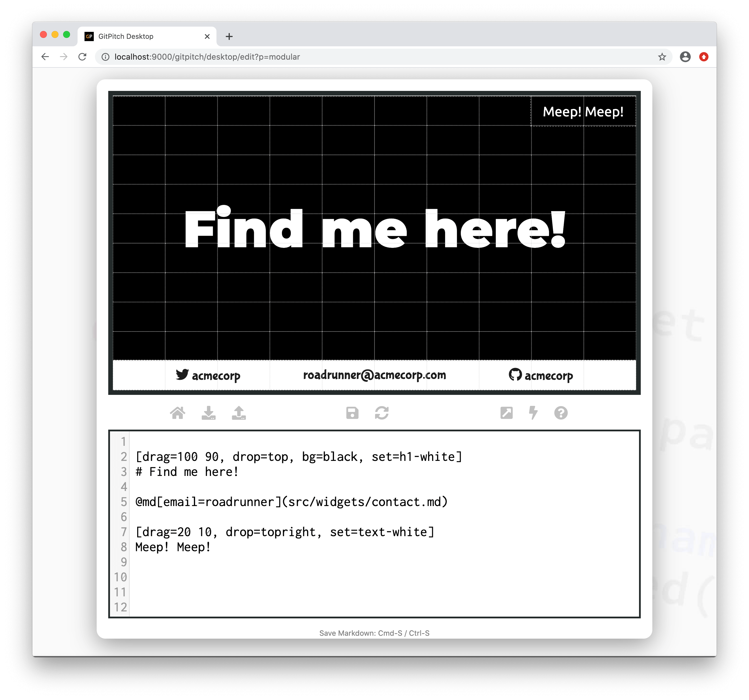The width and height of the screenshot is (749, 700).
Task: Click the 'Meep! Meep!' text on slide
Action: pos(583,111)
